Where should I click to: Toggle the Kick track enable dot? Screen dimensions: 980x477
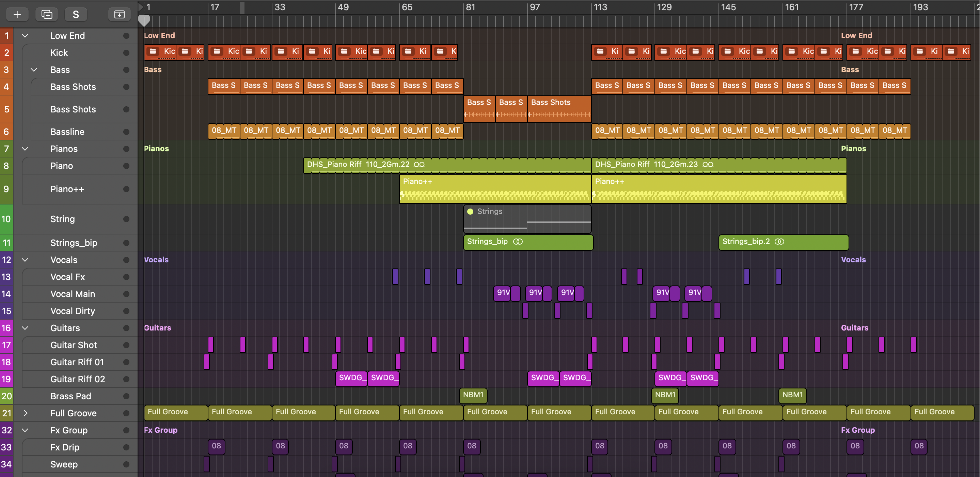[x=126, y=53]
